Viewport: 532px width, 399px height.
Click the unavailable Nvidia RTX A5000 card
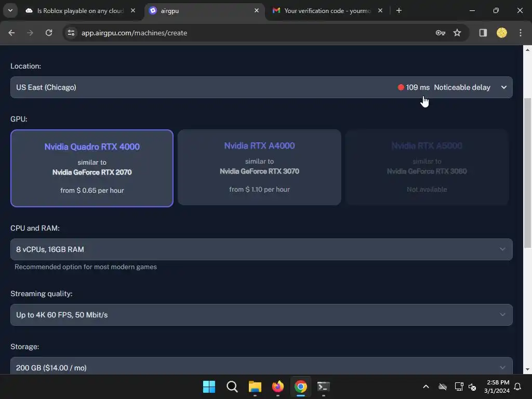tap(427, 167)
